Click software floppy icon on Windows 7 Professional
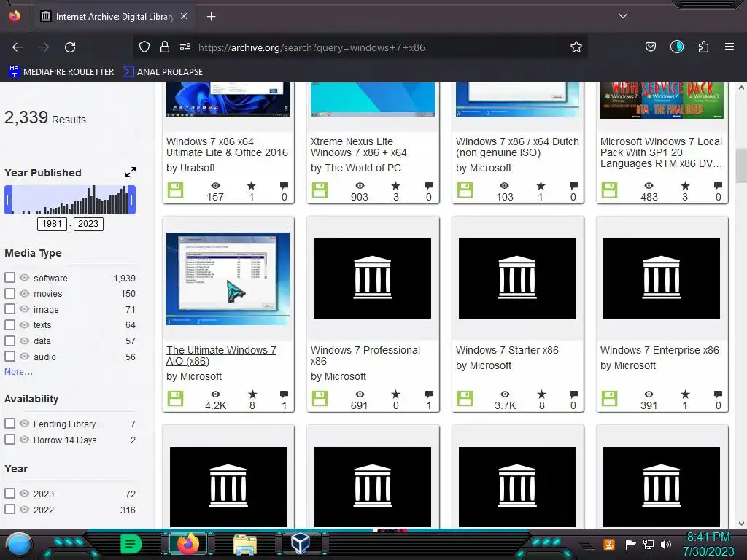Screen dimensions: 747x560 tap(320, 399)
